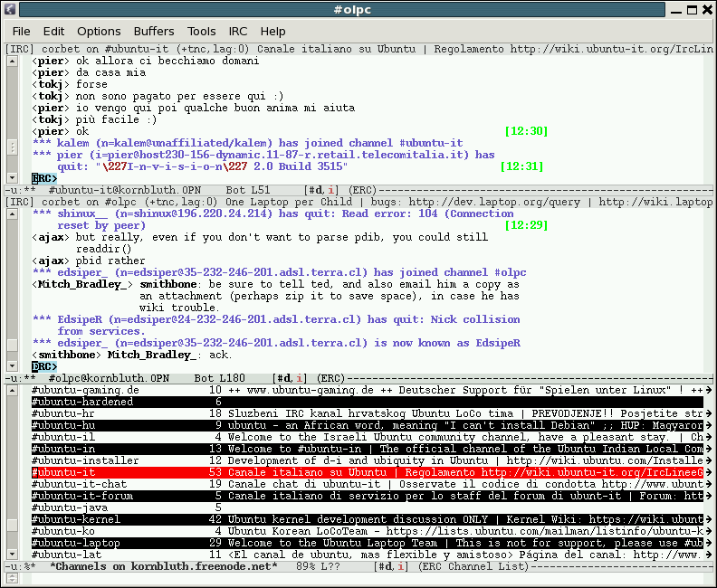Open the Buffers menu
The height and width of the screenshot is (588, 717).
tap(155, 32)
